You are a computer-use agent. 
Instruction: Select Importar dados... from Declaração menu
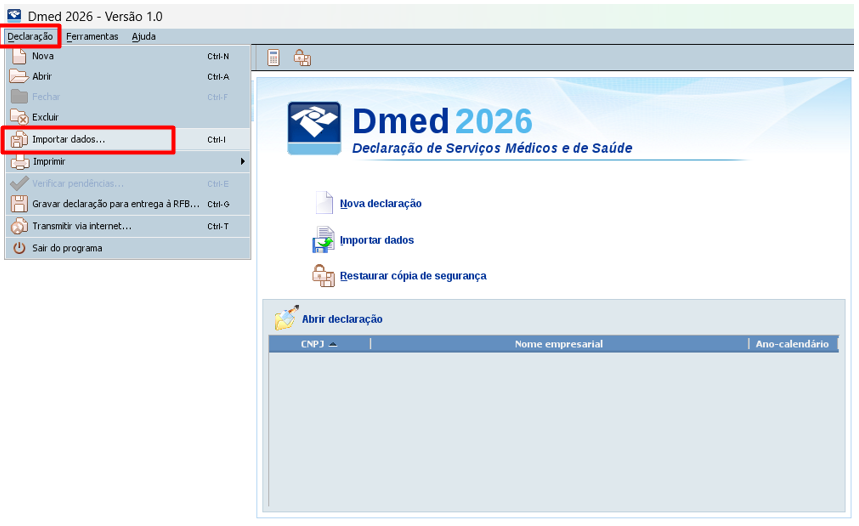pos(68,140)
